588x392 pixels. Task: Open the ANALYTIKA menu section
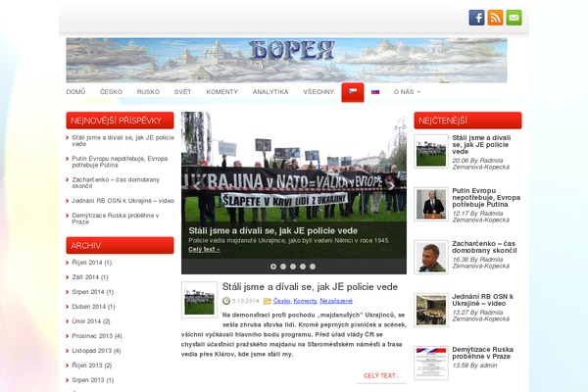[x=270, y=92]
